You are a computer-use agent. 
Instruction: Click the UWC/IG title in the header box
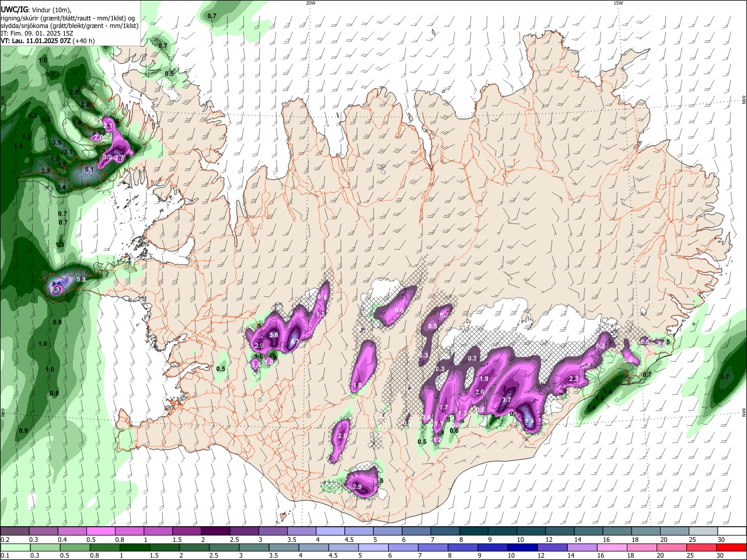click(15, 9)
